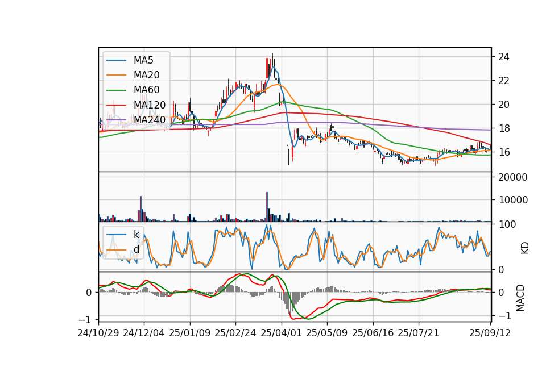Click the orange MA20 legend line sample

pyautogui.click(x=116, y=75)
